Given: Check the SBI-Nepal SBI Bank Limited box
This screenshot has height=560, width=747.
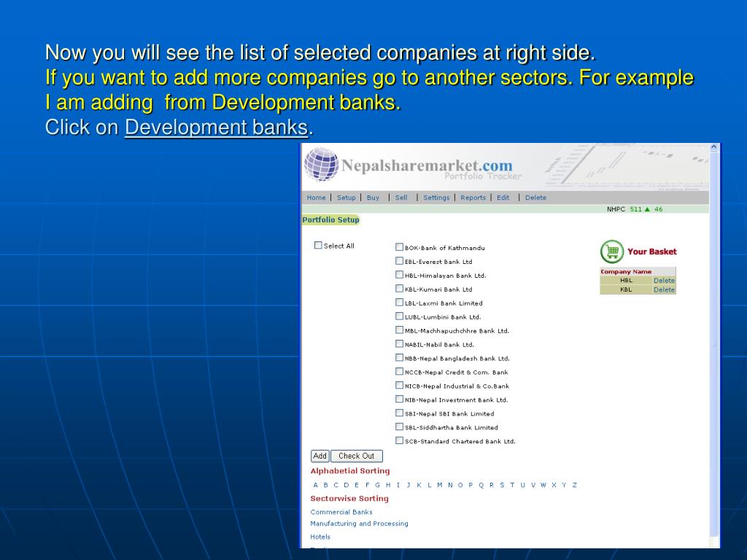Looking at the screenshot, I should pyautogui.click(x=399, y=413).
